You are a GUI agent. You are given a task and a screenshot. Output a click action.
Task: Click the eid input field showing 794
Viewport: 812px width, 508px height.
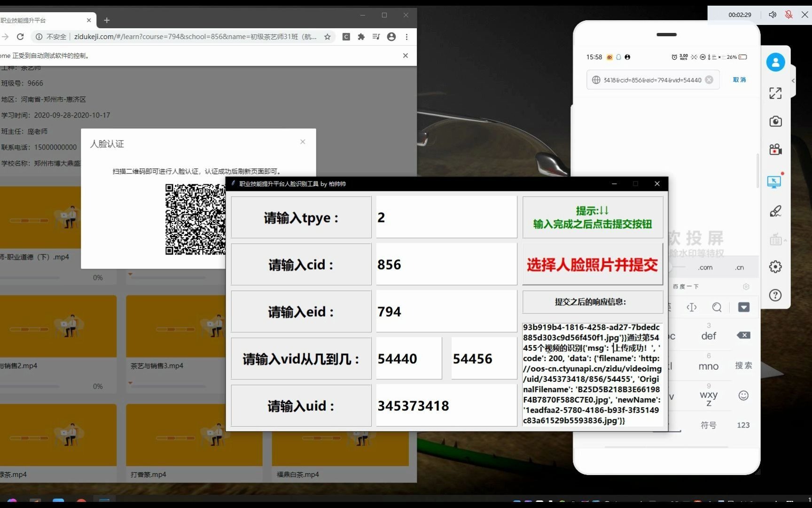(x=446, y=311)
